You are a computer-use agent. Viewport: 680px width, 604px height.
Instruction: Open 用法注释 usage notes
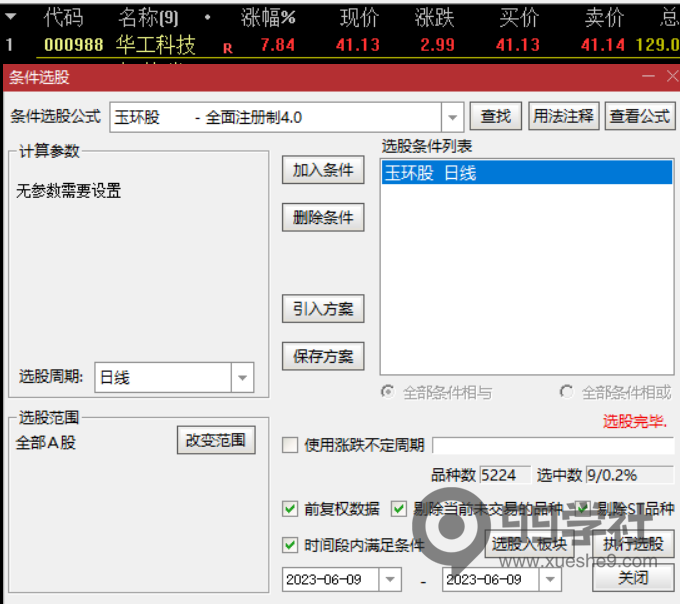(x=564, y=117)
